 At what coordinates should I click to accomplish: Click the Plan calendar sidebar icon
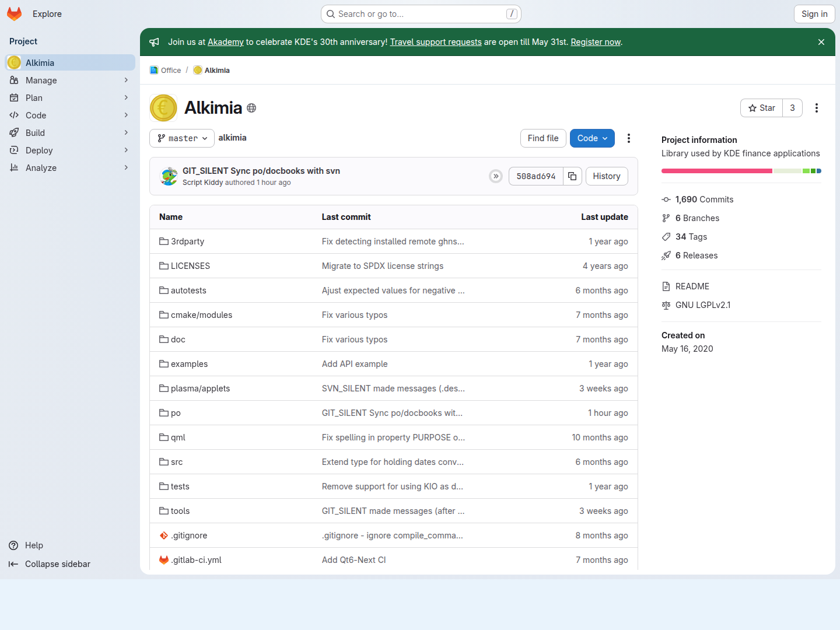click(14, 97)
